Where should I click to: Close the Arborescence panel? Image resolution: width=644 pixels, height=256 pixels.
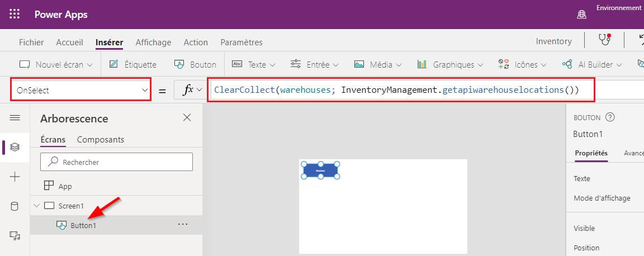tap(187, 117)
